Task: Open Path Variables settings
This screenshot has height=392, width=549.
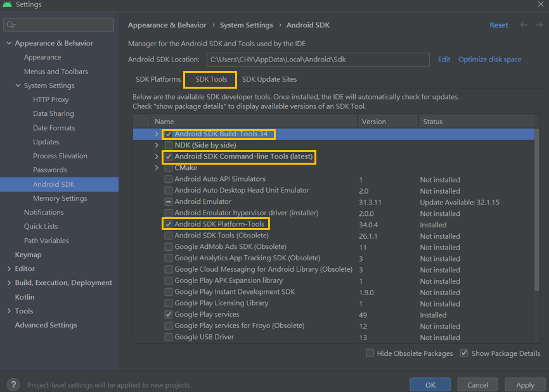Action: click(46, 241)
